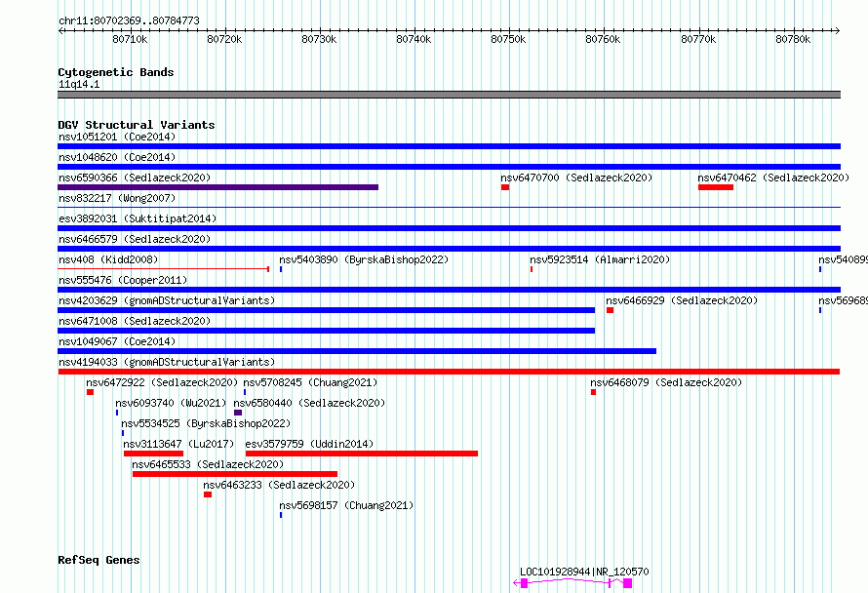Click the 80760k ruler tick label
Viewport: 868px width, 593px height.
tap(603, 39)
